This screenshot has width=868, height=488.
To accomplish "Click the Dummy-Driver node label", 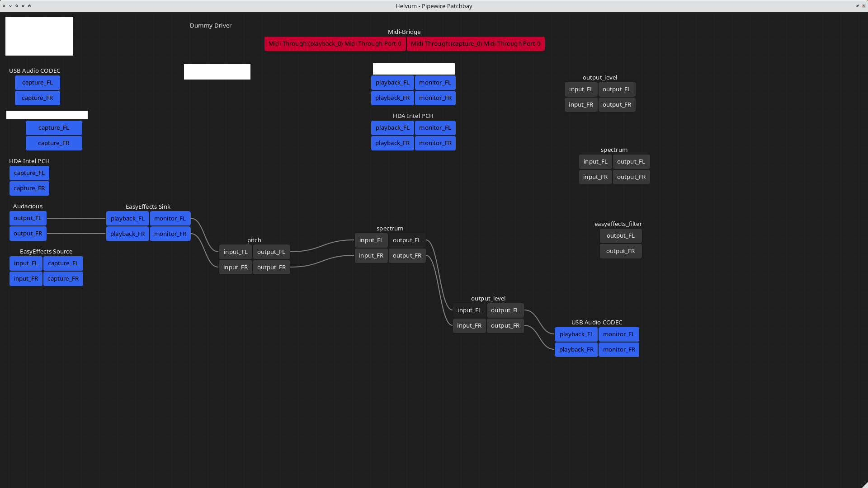I will 211,26.
